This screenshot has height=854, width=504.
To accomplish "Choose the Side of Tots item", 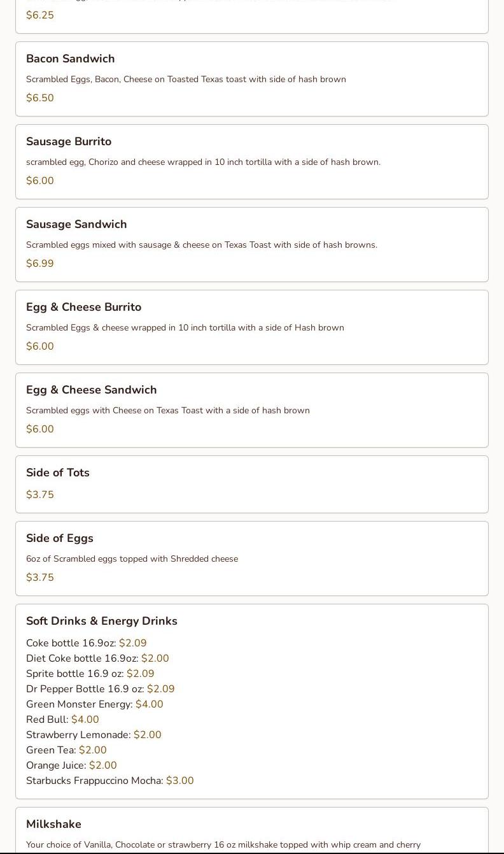I will click(x=252, y=484).
